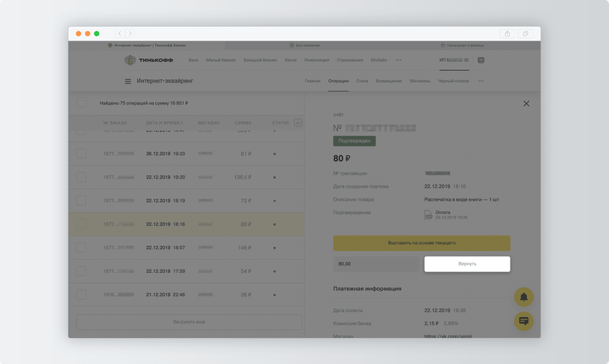Open the Страхование menu item
This screenshot has width=609, height=364.
(350, 60)
